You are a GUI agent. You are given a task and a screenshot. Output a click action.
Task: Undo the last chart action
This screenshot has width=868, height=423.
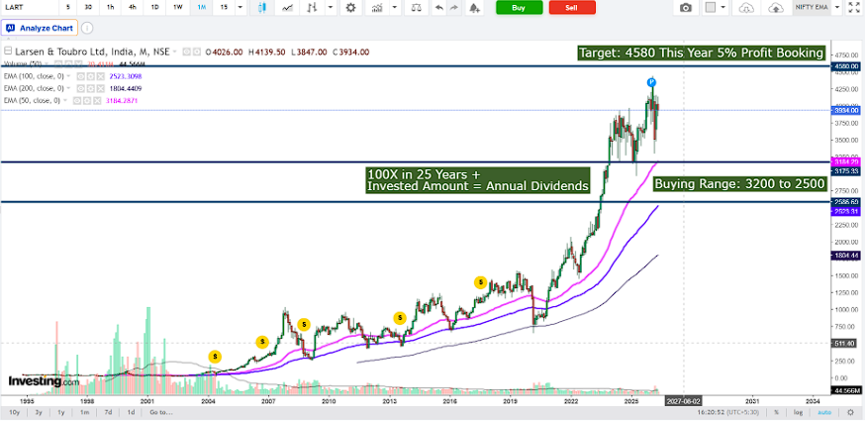coord(439,7)
